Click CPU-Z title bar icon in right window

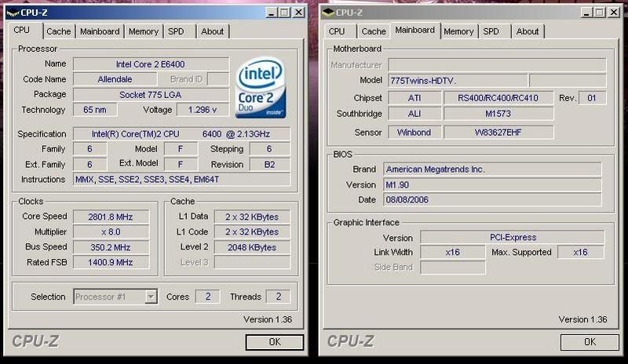point(328,13)
